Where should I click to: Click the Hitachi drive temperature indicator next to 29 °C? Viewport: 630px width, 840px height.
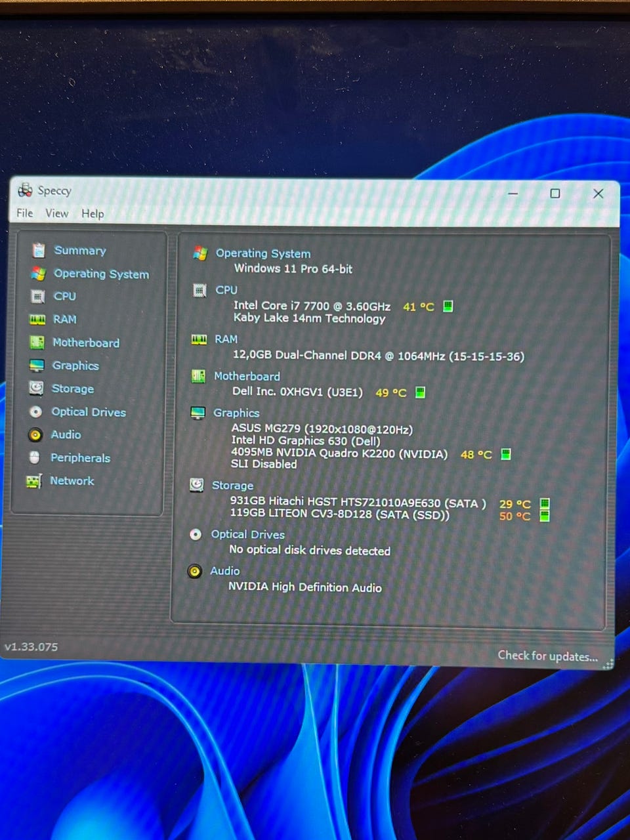tap(545, 504)
